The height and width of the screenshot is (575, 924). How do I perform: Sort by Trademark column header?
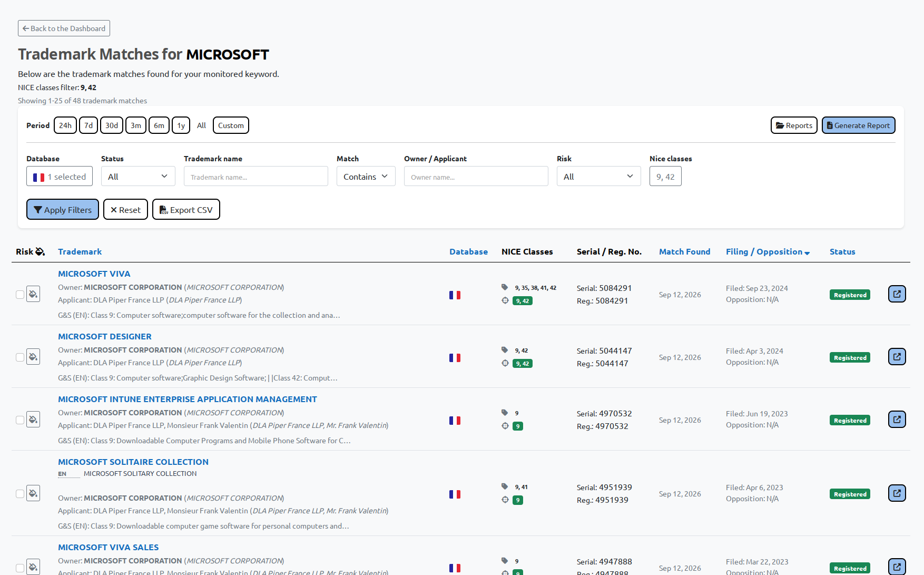click(x=80, y=252)
